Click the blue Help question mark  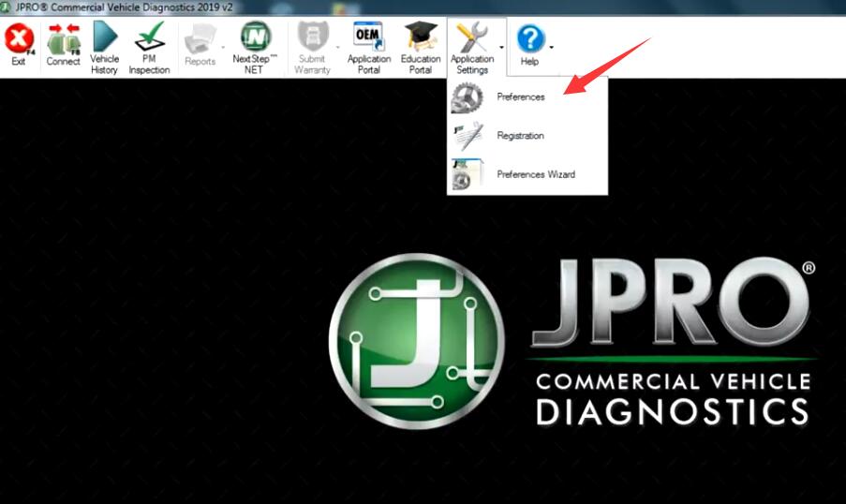click(530, 38)
